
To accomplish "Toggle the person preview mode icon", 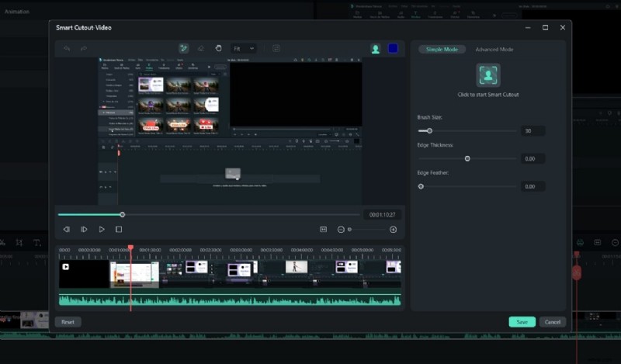I will pos(376,48).
